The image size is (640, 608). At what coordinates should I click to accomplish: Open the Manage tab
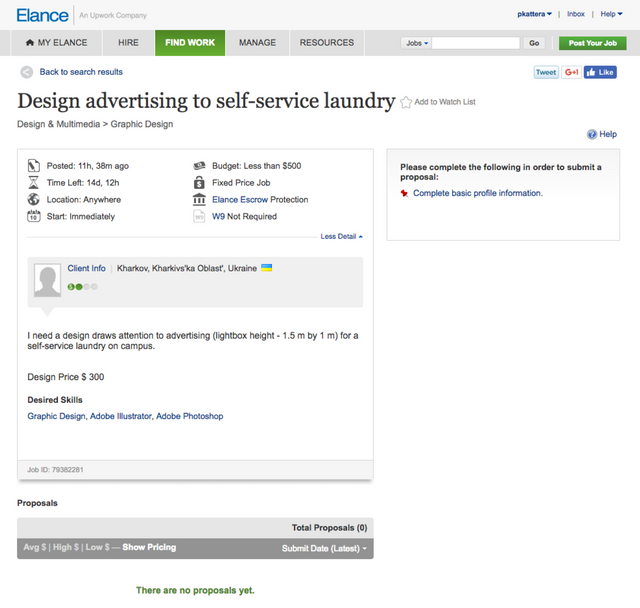tap(257, 42)
